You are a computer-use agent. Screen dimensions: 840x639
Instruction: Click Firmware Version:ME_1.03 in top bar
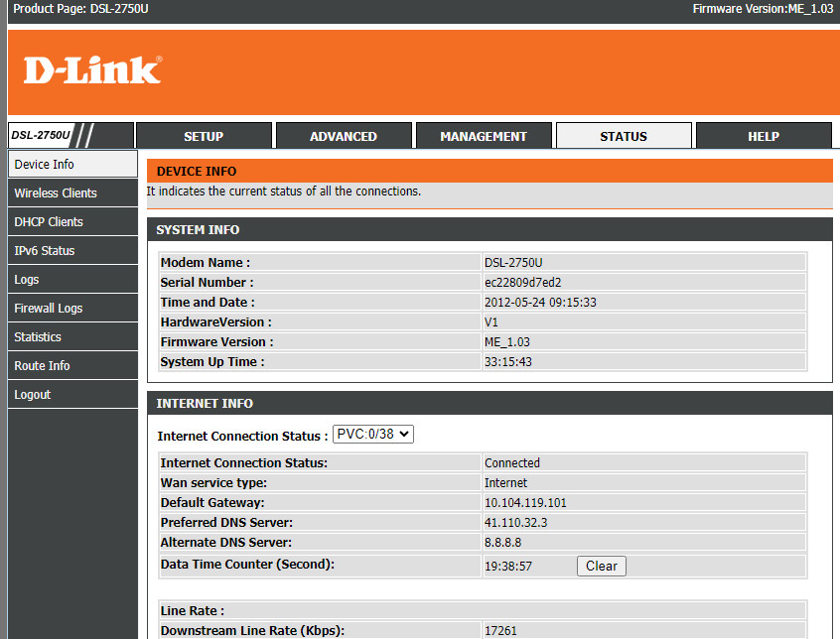coord(763,9)
